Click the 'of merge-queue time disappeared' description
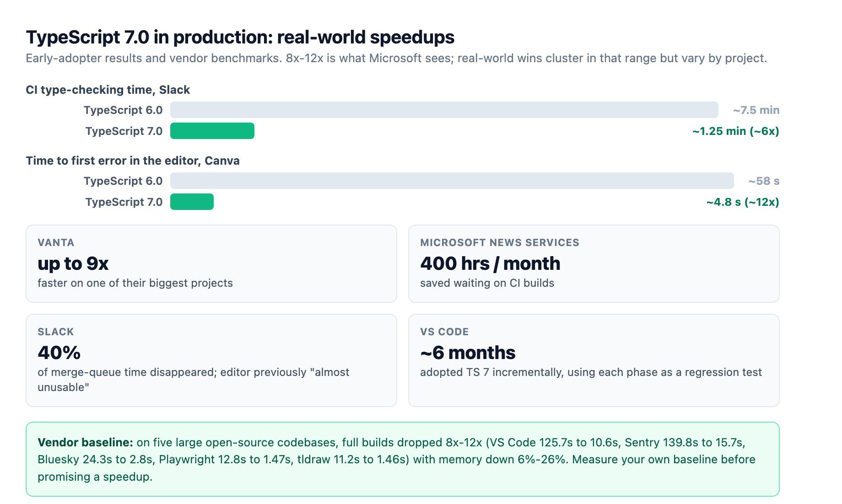842x504 pixels. [x=193, y=380]
